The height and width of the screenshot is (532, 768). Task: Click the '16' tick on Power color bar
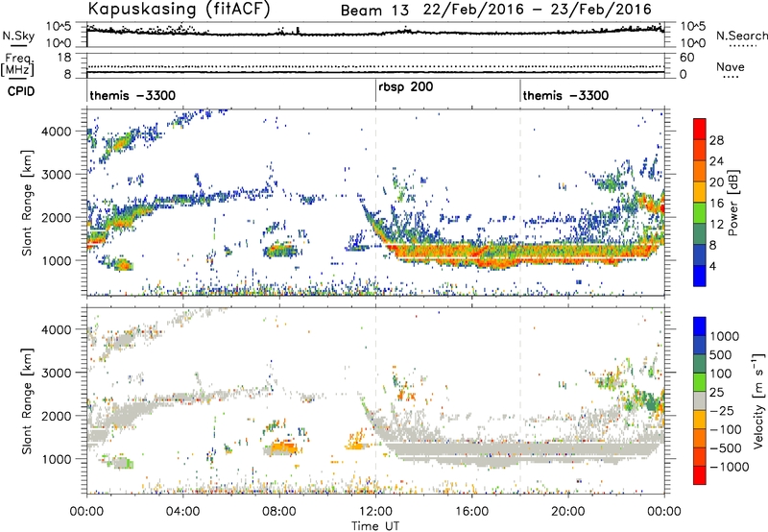(716, 204)
